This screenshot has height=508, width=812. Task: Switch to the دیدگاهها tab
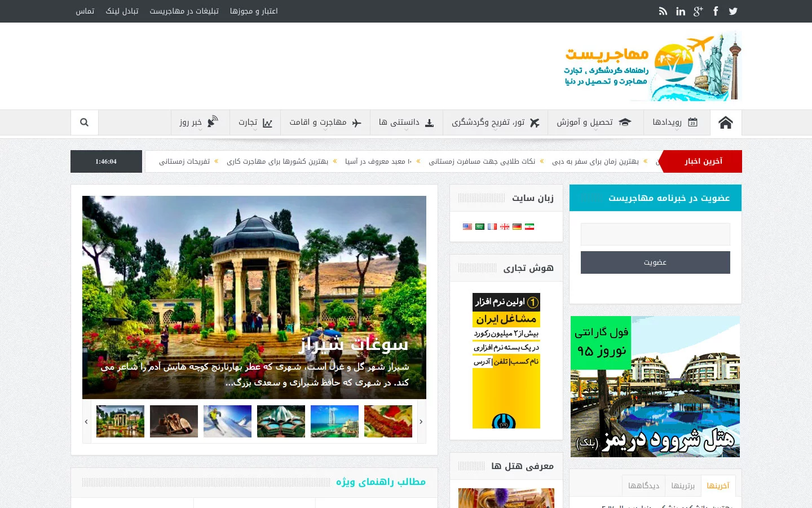click(643, 485)
